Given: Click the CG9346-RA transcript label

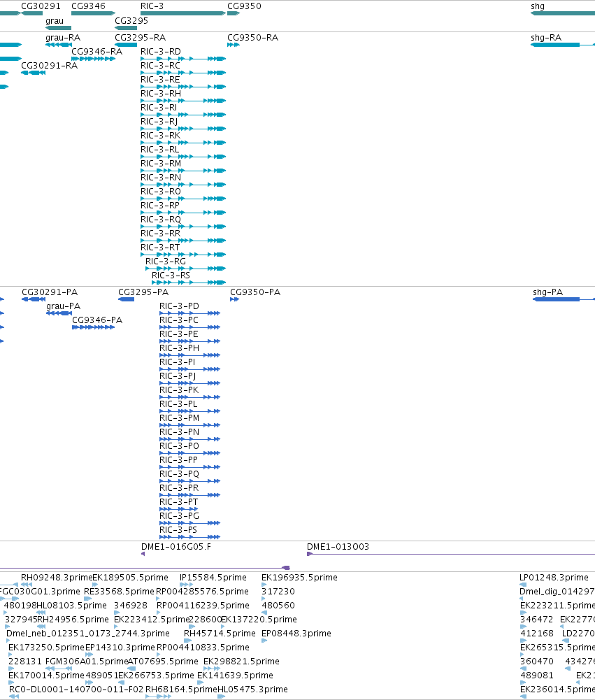Looking at the screenshot, I should (97, 51).
